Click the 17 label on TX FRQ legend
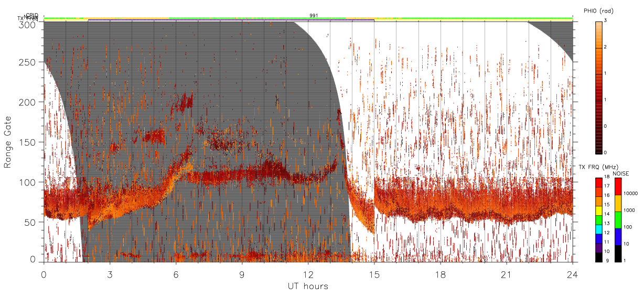This screenshot has width=644, height=297. (608, 185)
